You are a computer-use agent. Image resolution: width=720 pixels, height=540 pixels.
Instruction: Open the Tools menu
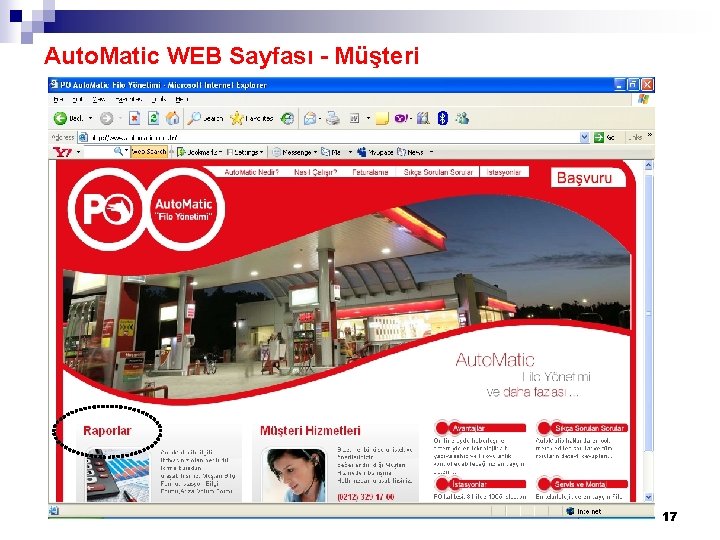pyautogui.click(x=159, y=99)
